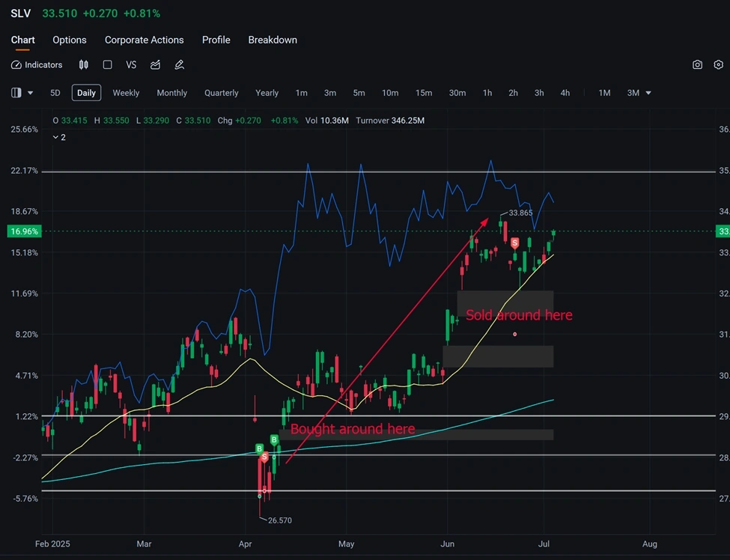Select the 4h interval
The height and width of the screenshot is (560, 730).
pos(565,93)
